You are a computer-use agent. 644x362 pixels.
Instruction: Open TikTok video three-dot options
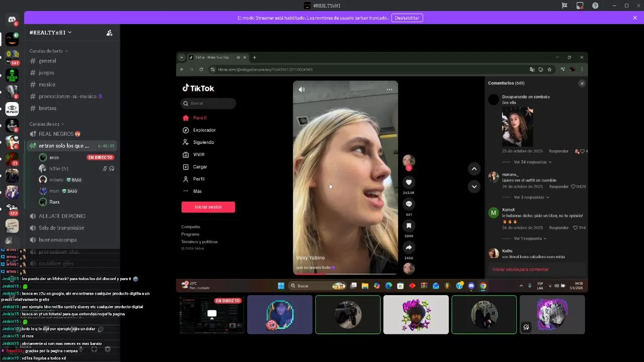coord(389,89)
